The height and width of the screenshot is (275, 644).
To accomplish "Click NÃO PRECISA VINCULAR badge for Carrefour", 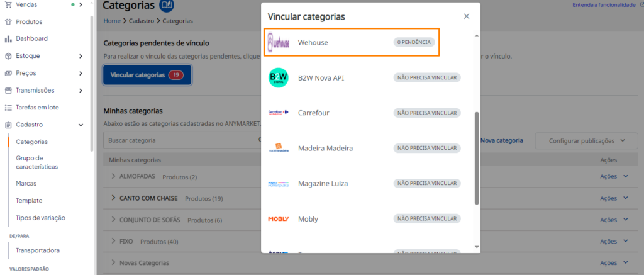I will pos(427,113).
